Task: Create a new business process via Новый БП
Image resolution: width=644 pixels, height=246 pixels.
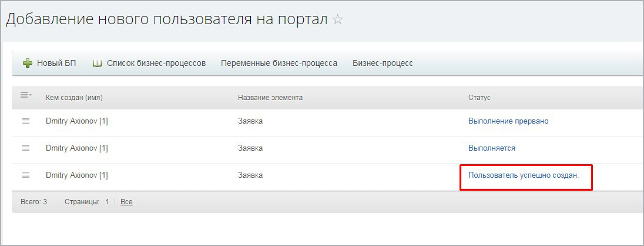Action: coord(56,63)
